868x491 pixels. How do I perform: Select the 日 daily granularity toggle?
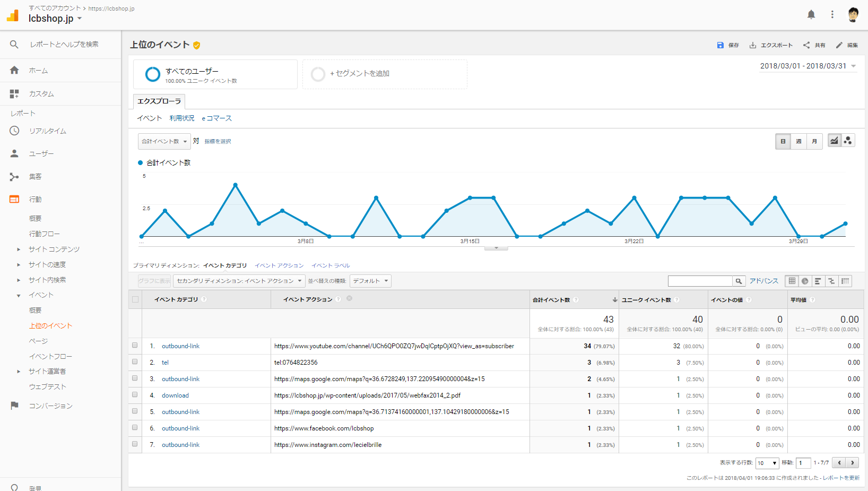[783, 141]
